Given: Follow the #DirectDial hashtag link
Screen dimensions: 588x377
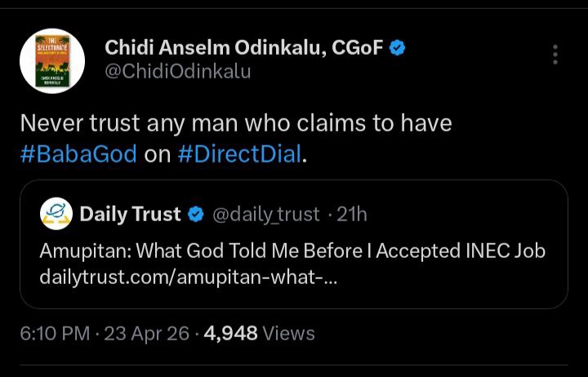Looking at the screenshot, I should point(238,154).
